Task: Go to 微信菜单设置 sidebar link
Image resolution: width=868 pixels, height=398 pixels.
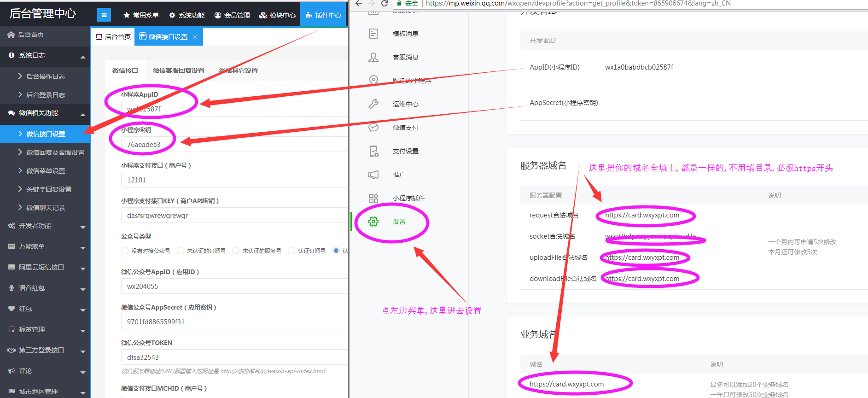Action: pyautogui.click(x=45, y=171)
